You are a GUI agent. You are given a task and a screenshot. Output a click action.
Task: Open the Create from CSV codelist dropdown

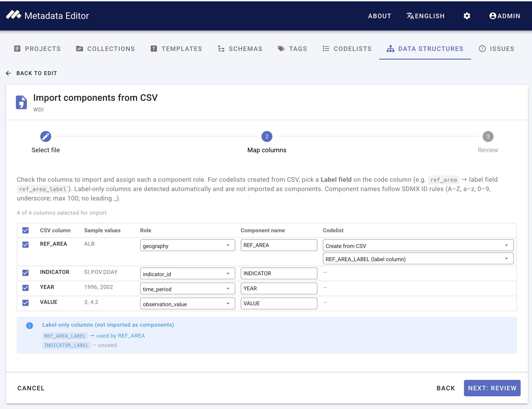418,245
